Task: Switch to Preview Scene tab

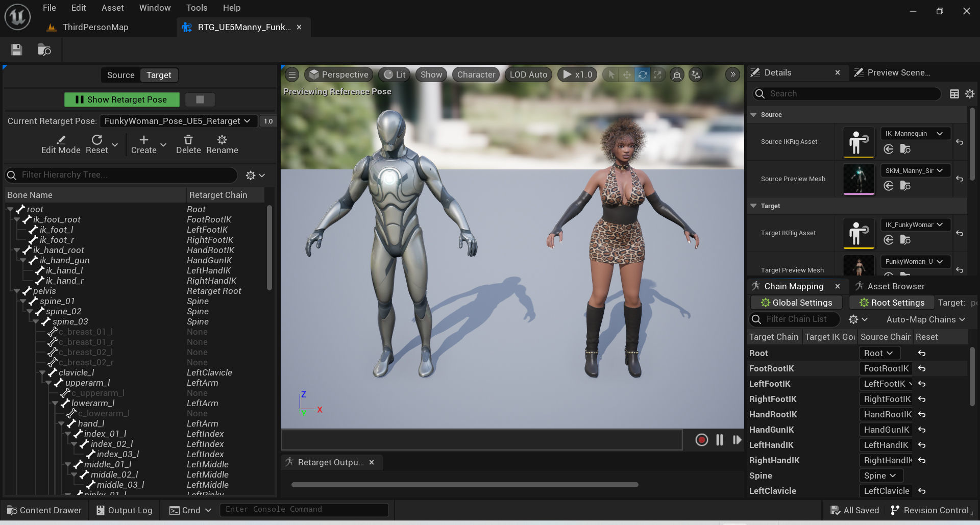Action: [x=898, y=72]
